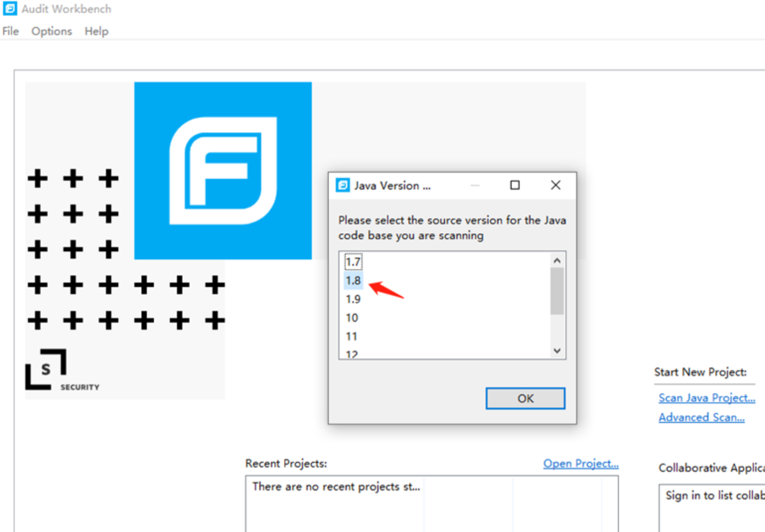Select Java version 1.9

[x=353, y=299]
